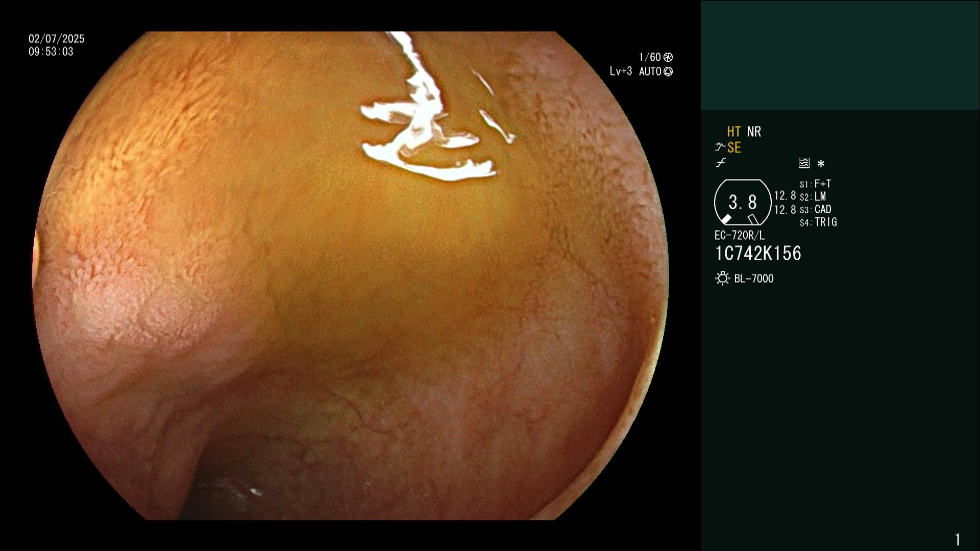Click the tone curve icon below SE
The image size is (980, 551).
720,163
